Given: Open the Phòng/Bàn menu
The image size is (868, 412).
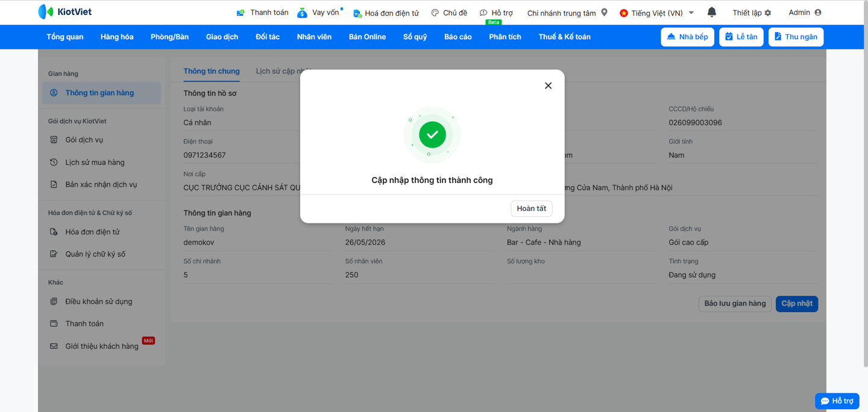Looking at the screenshot, I should coord(169,37).
